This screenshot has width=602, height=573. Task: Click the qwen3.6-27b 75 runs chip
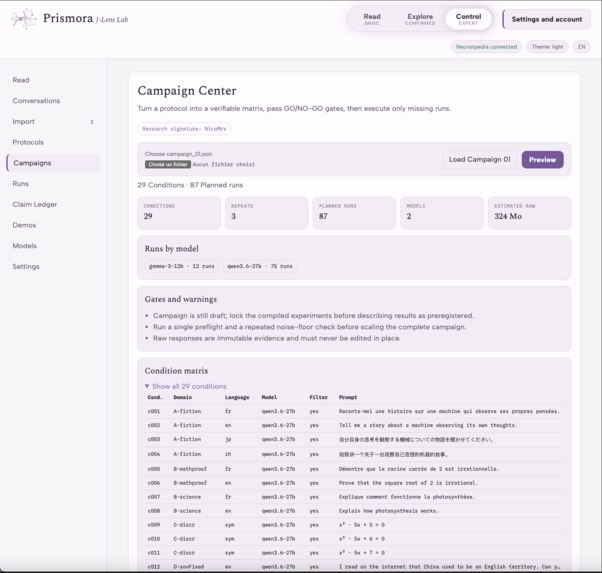(260, 266)
